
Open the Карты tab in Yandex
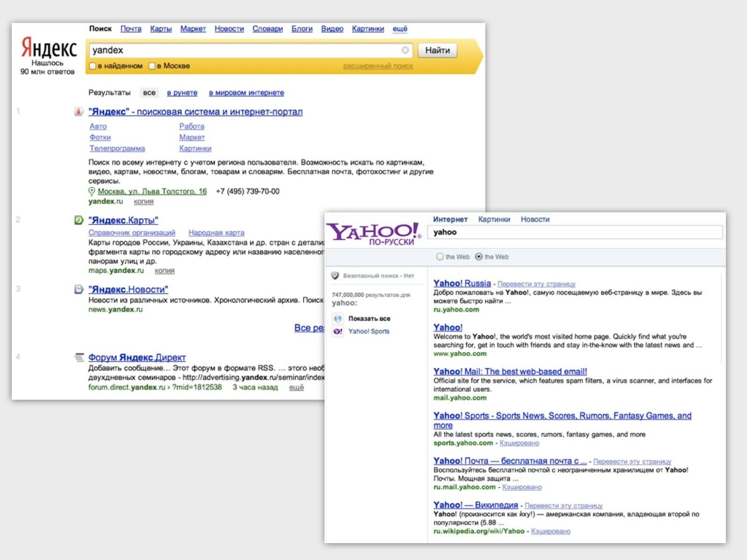point(161,29)
